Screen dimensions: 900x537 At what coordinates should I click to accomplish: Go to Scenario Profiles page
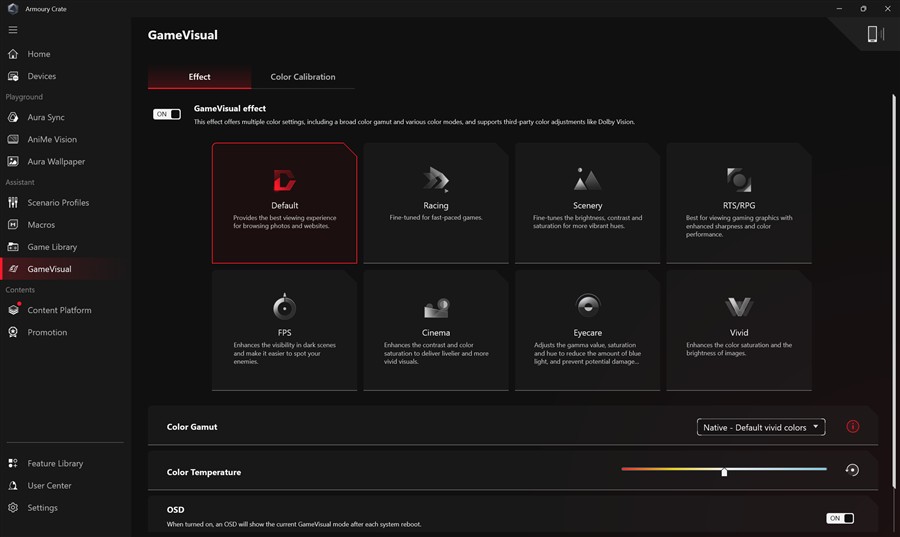(x=58, y=203)
